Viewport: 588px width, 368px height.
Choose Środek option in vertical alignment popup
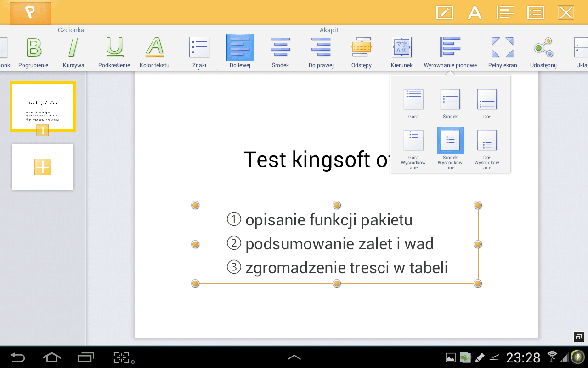tap(450, 103)
